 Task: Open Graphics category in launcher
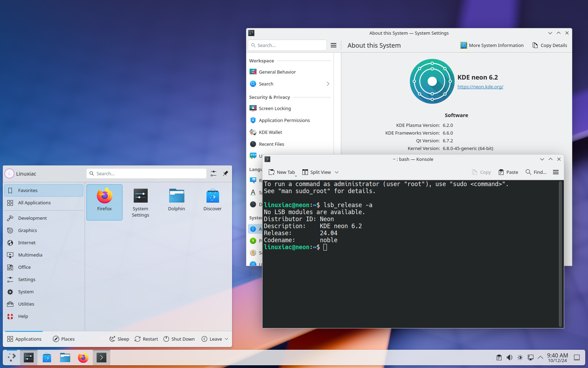pos(44,230)
